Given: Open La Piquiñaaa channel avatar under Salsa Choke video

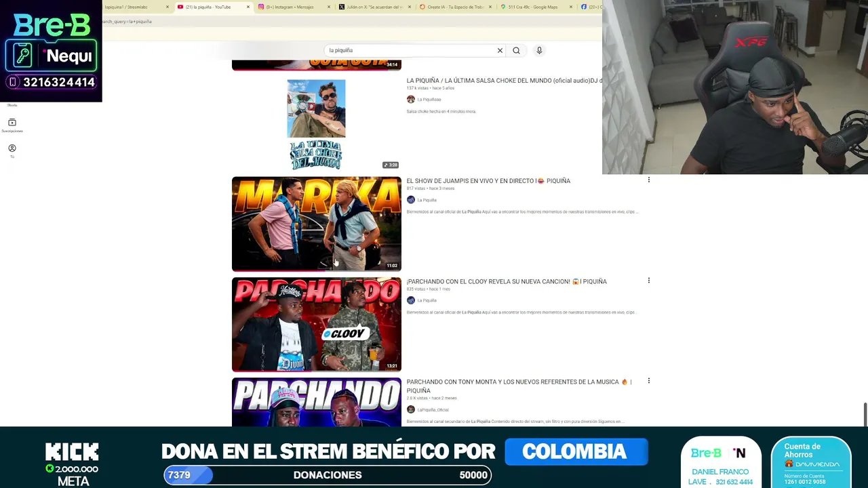Looking at the screenshot, I should tap(410, 99).
